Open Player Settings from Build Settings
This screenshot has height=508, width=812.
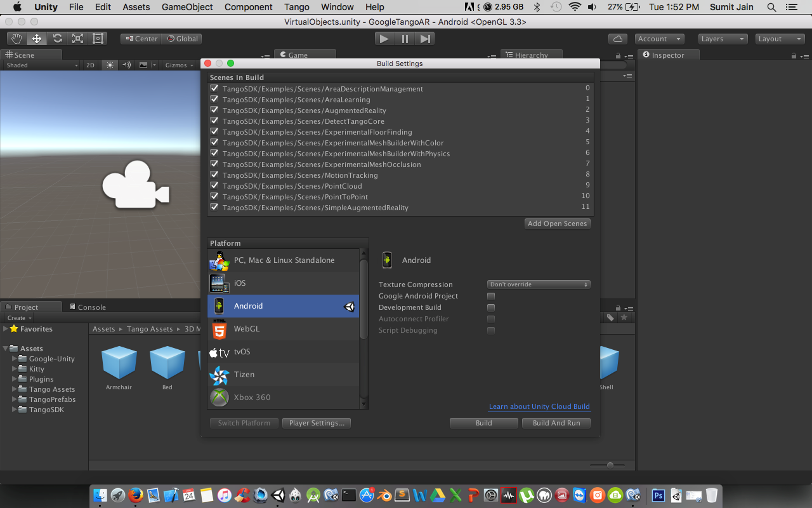(317, 423)
